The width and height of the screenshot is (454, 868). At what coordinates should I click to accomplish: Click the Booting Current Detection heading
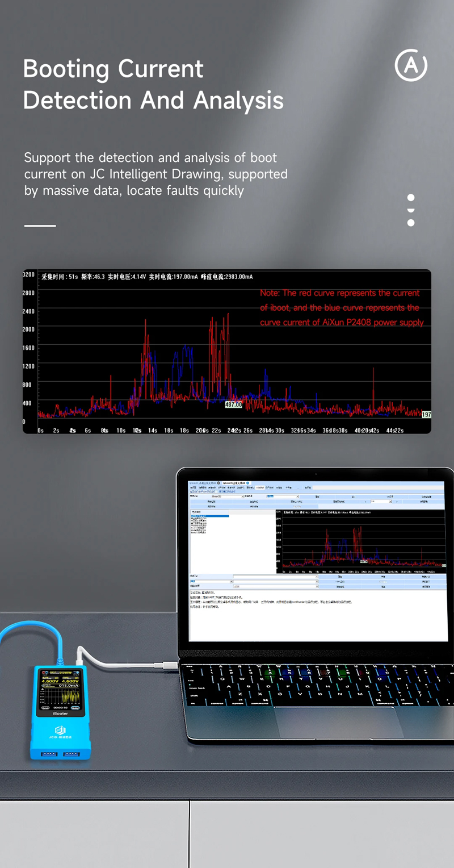pos(153,84)
